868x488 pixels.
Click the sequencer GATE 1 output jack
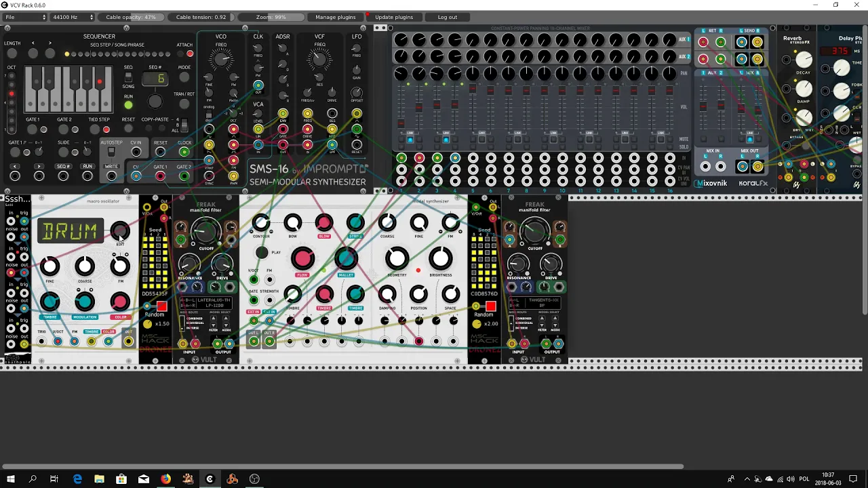point(160,176)
